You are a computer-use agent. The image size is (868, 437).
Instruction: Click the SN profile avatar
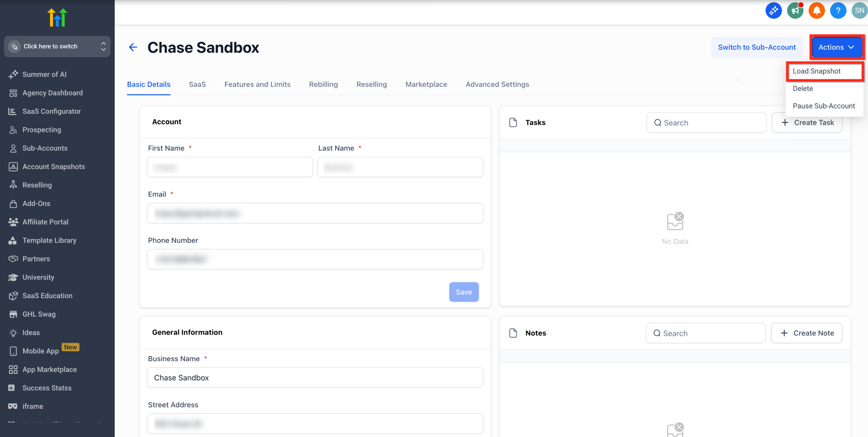pos(860,11)
